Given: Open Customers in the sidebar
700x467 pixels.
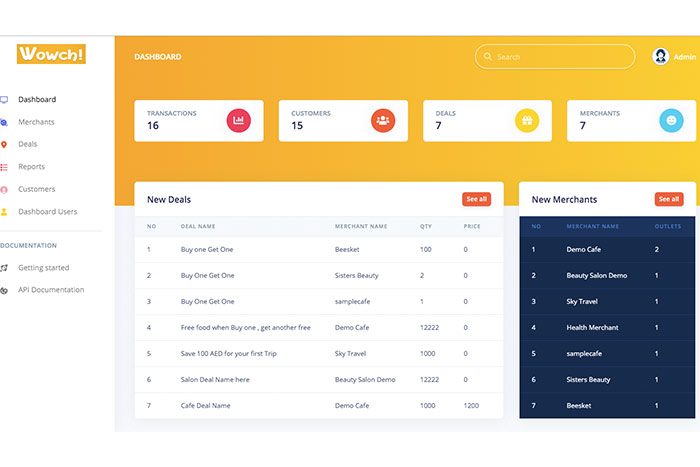Looking at the screenshot, I should tap(36, 189).
